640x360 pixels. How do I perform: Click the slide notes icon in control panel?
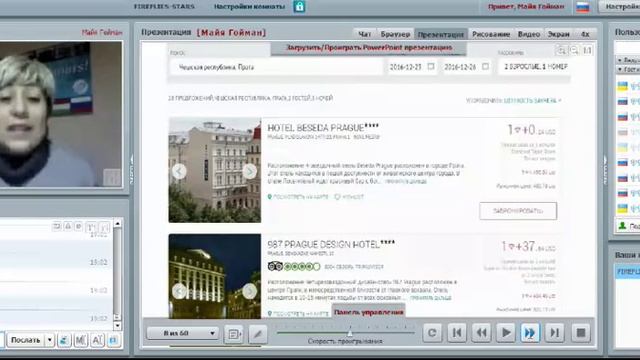tap(233, 334)
